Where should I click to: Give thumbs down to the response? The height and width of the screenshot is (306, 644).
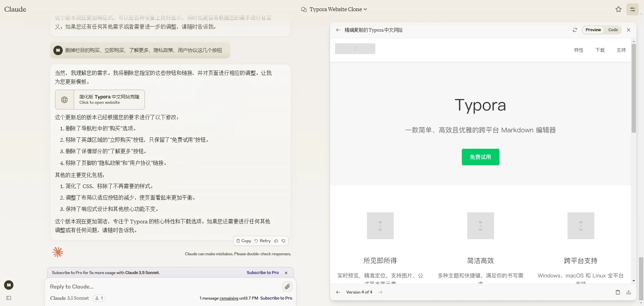284,241
